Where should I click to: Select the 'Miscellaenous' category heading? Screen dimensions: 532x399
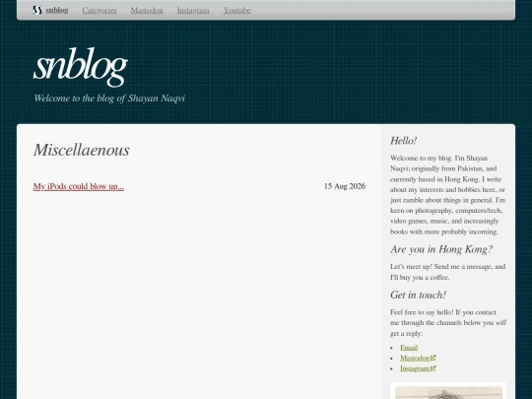[82, 150]
